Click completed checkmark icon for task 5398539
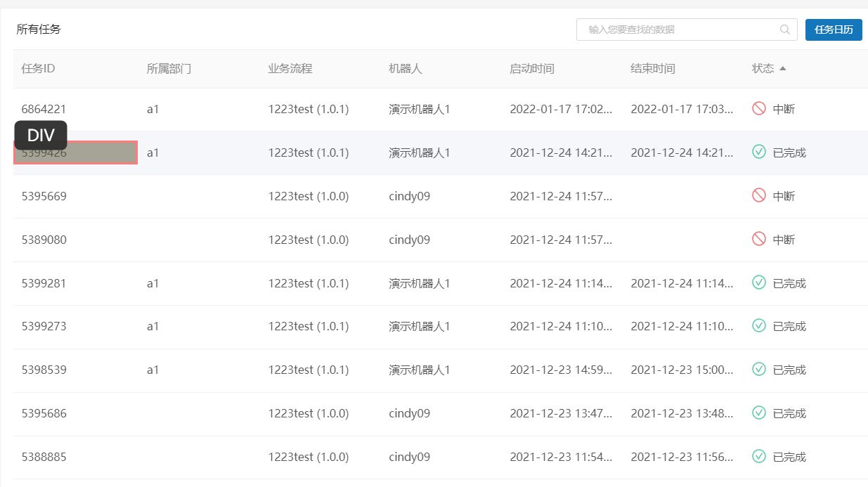The height and width of the screenshot is (487, 868). 758,369
